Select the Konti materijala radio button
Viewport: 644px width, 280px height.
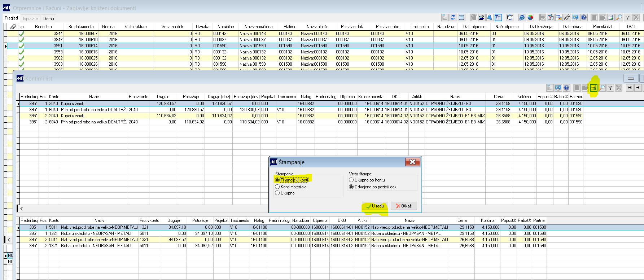click(277, 187)
